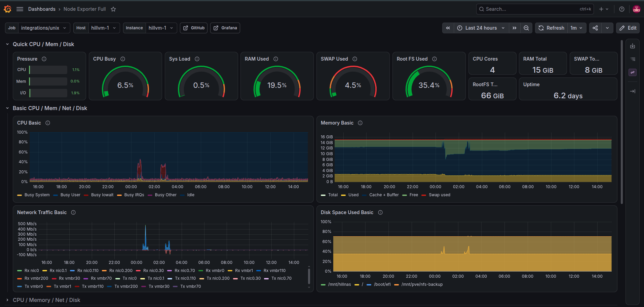Show info for the RAM Used panel
Screen dimensions: 644x307
pos(276,59)
